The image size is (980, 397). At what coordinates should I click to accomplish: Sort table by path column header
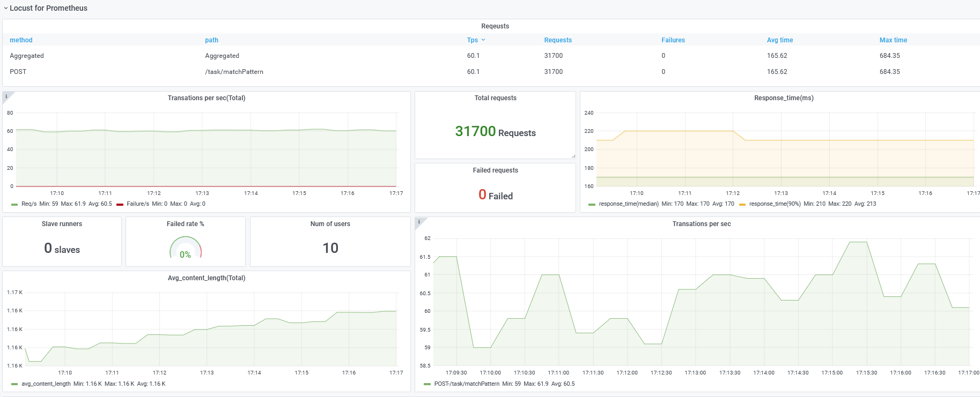pyautogui.click(x=211, y=40)
